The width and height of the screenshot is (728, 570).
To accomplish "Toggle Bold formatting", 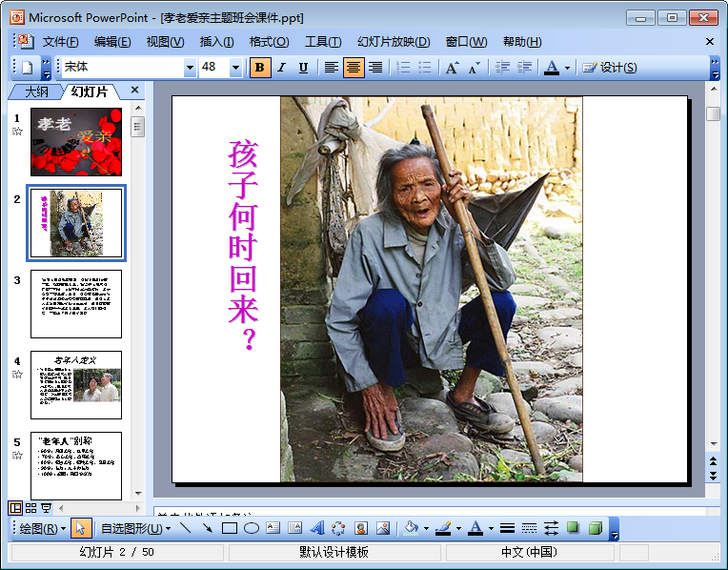I will (260, 68).
